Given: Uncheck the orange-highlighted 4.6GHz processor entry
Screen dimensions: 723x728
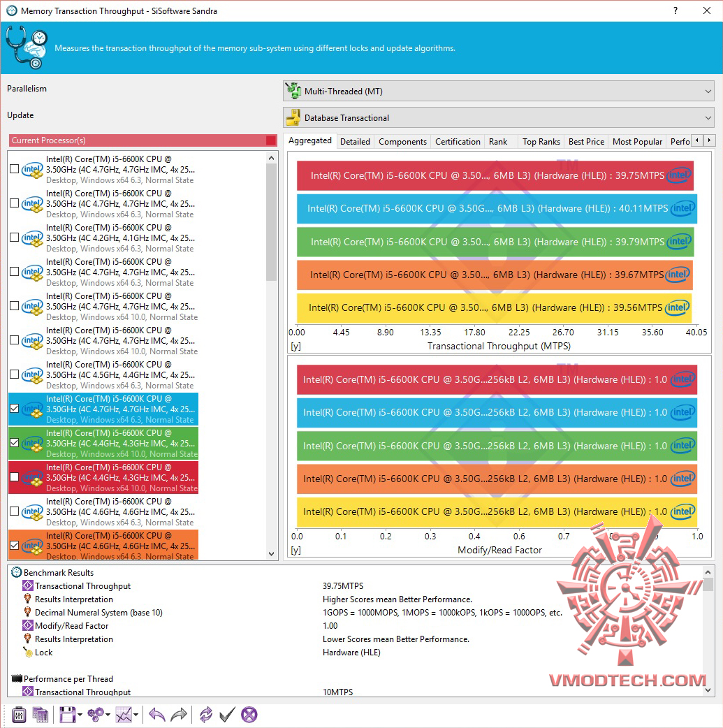Looking at the screenshot, I should click(15, 546).
